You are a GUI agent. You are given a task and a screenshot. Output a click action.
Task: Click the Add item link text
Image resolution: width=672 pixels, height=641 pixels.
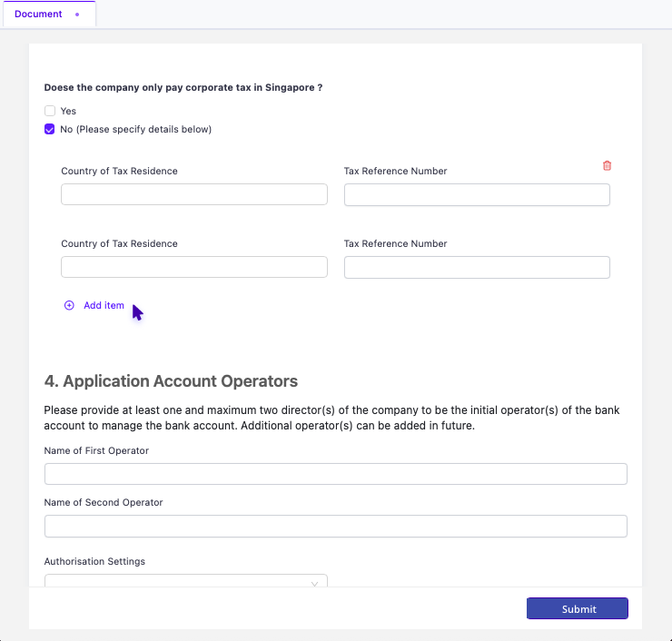click(x=104, y=306)
